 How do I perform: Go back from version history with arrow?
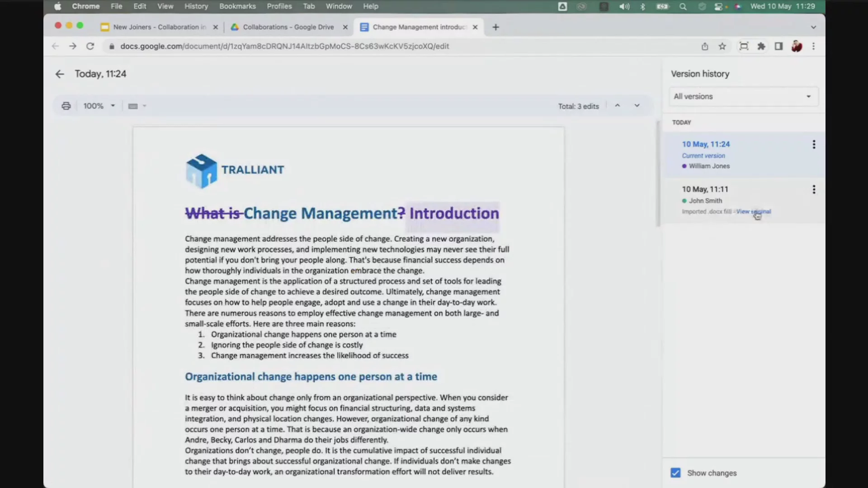point(60,74)
